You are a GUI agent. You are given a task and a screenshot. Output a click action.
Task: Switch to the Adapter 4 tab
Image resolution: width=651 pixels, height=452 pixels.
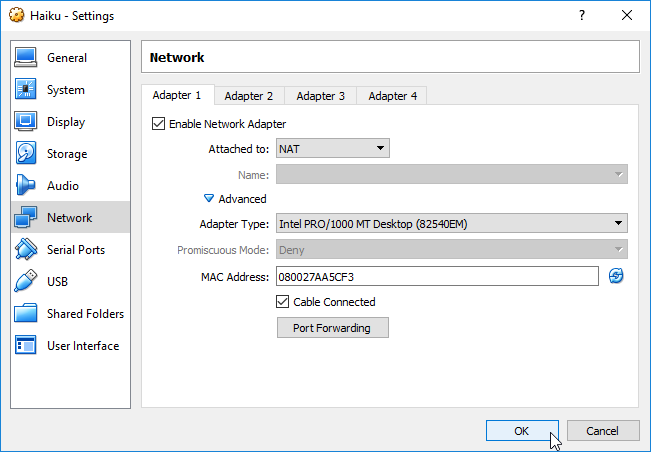(392, 96)
